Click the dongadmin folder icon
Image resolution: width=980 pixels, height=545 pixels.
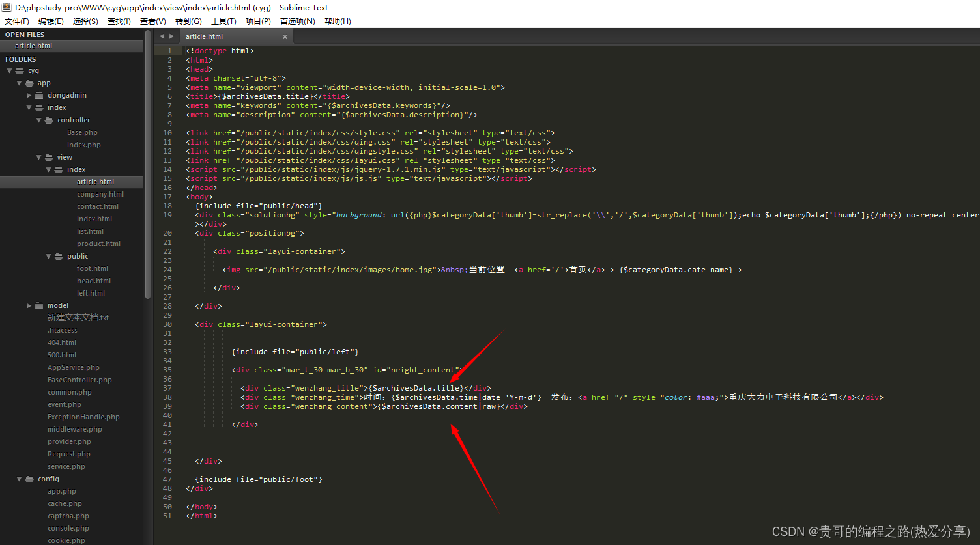coord(40,95)
